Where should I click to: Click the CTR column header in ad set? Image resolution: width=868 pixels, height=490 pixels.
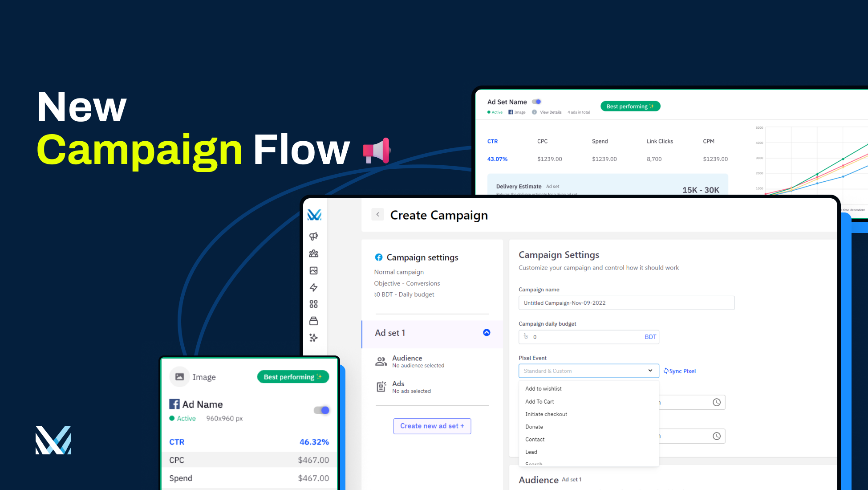492,141
